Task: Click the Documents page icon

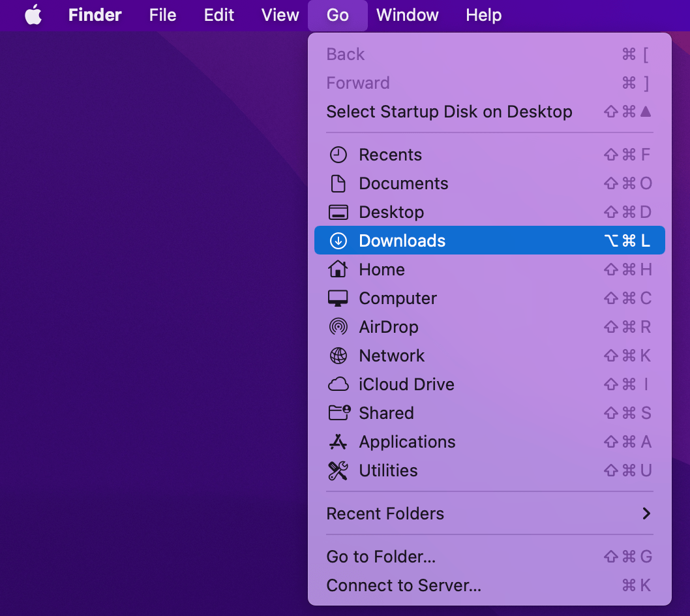Action: [338, 183]
